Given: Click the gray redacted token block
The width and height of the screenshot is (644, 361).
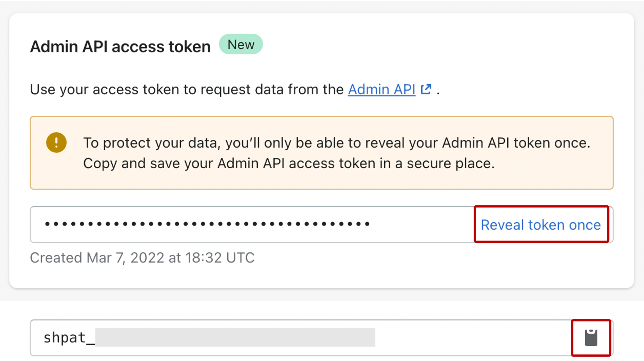Looking at the screenshot, I should 235,337.
